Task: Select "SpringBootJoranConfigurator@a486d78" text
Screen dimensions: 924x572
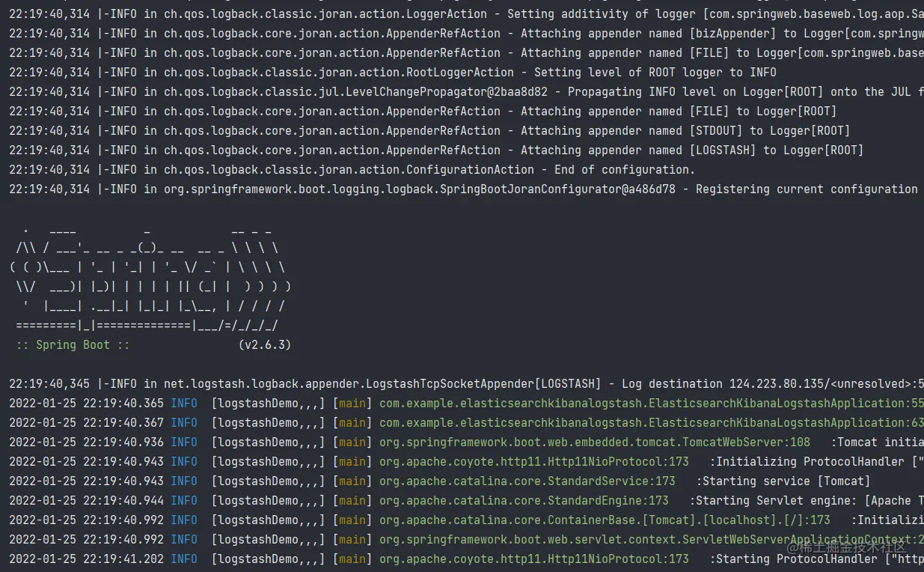Action: click(x=557, y=189)
